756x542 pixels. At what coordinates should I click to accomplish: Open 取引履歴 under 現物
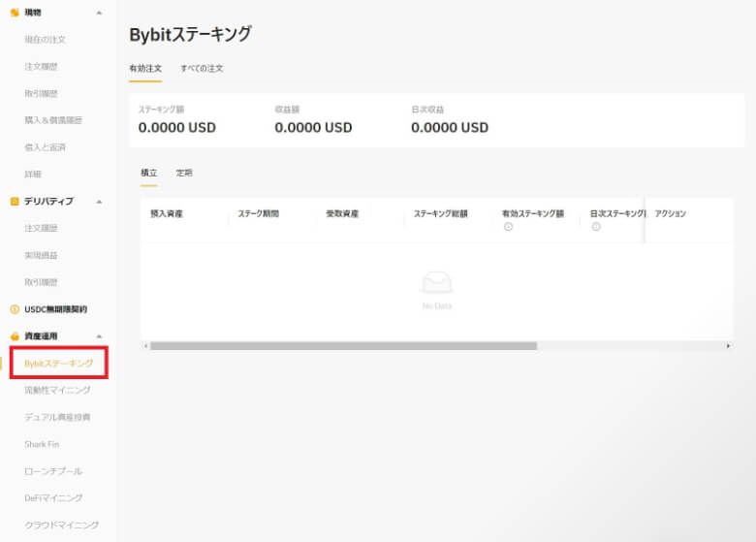(x=41, y=93)
